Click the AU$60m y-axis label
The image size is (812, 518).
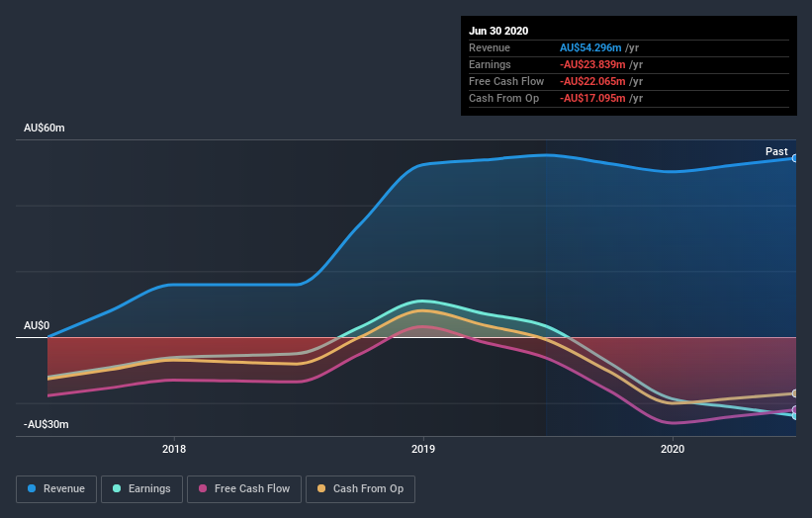tap(45, 128)
